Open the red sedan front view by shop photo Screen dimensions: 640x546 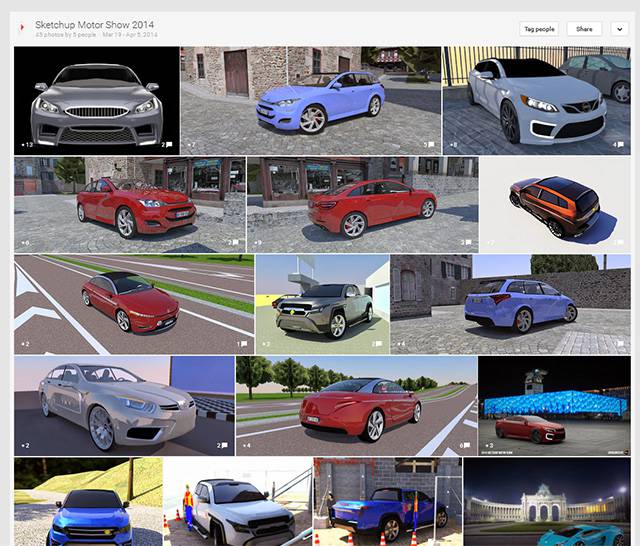[x=130, y=205]
